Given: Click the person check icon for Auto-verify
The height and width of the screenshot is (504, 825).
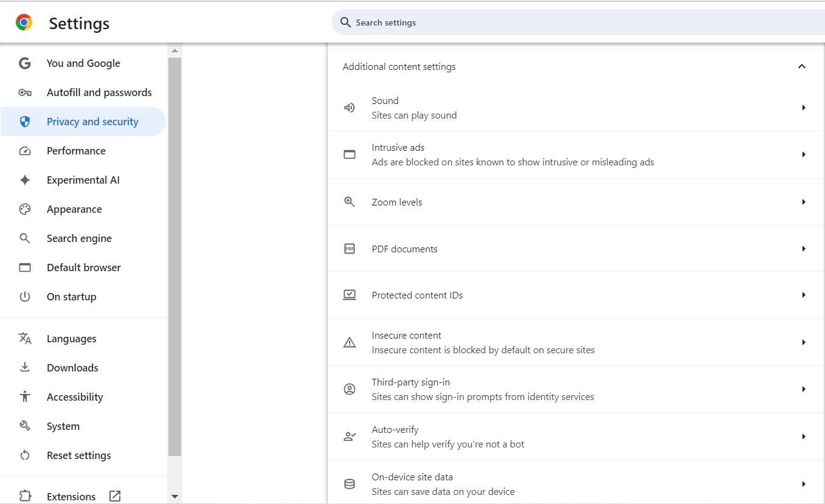Looking at the screenshot, I should 350,437.
